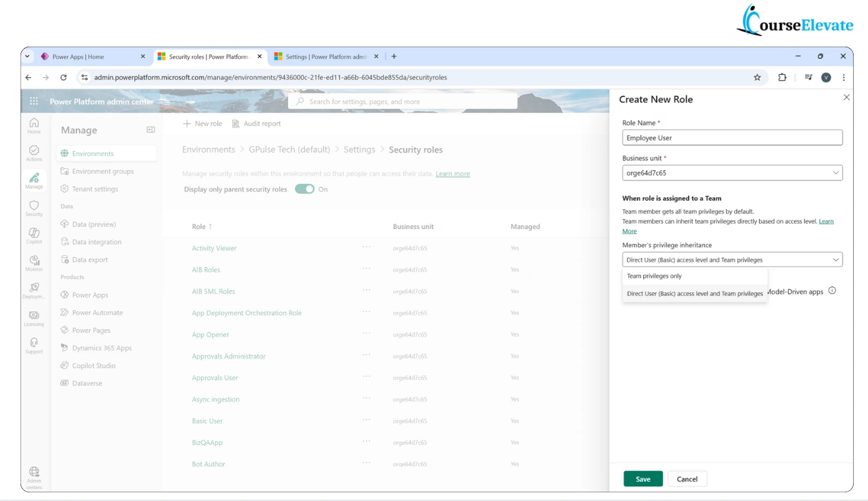Select Team privileges only option

(655, 276)
